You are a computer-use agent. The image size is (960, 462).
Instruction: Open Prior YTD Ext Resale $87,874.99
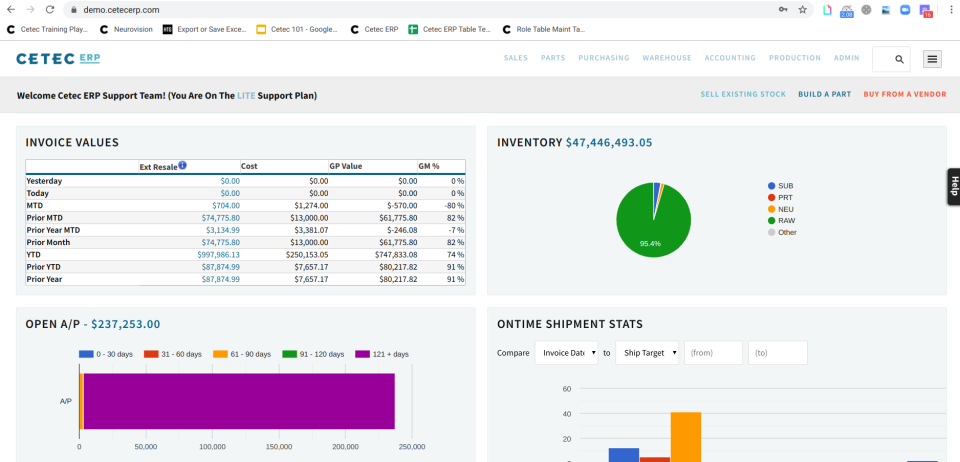221,267
